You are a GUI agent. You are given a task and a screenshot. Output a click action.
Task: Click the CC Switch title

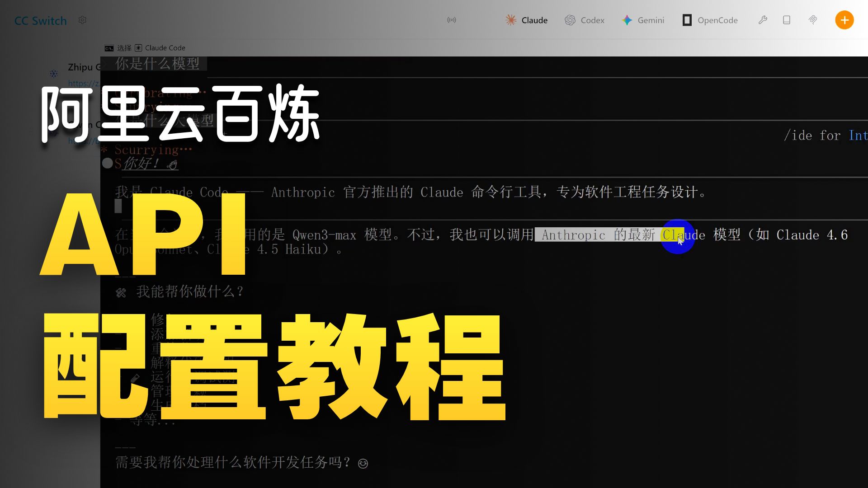click(x=40, y=21)
